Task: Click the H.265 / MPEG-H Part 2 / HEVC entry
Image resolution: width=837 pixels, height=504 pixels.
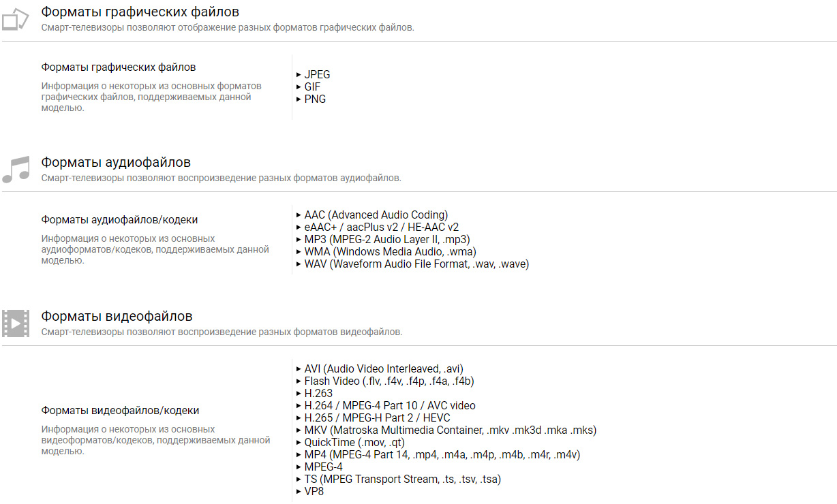Action: point(377,418)
